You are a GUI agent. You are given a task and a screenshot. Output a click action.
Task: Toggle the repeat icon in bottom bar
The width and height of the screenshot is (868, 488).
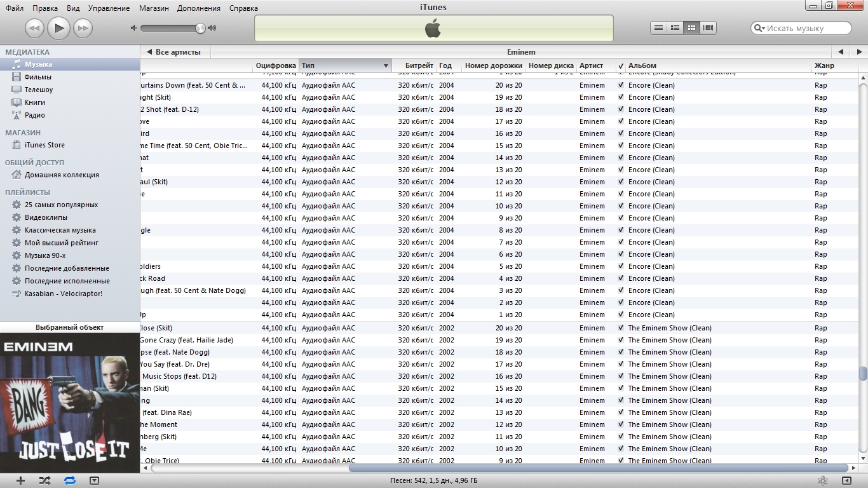70,481
